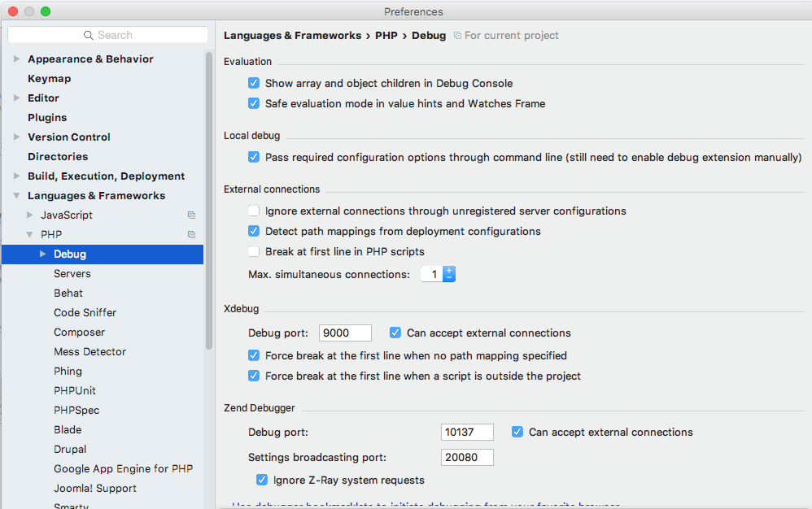The width and height of the screenshot is (812, 509).
Task: Click the JavaScript label
Action: coord(66,215)
